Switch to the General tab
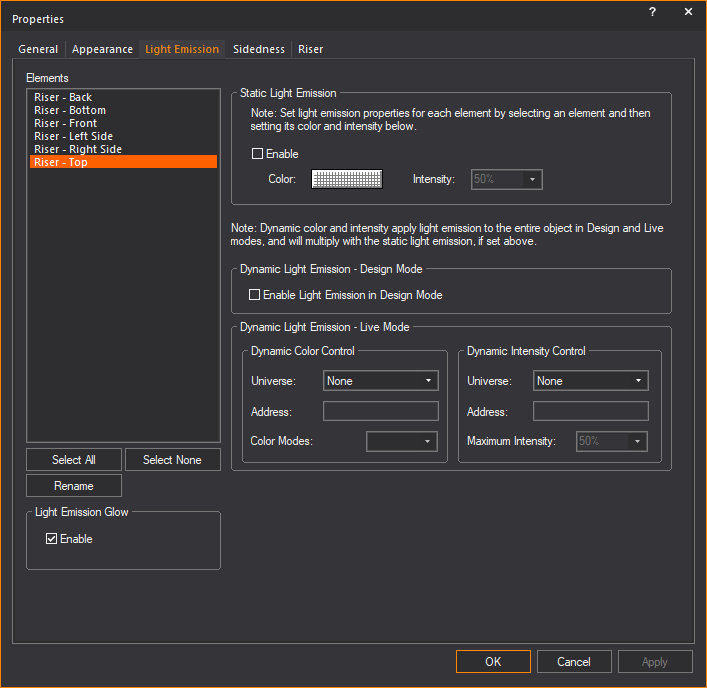The image size is (707, 688). (38, 49)
